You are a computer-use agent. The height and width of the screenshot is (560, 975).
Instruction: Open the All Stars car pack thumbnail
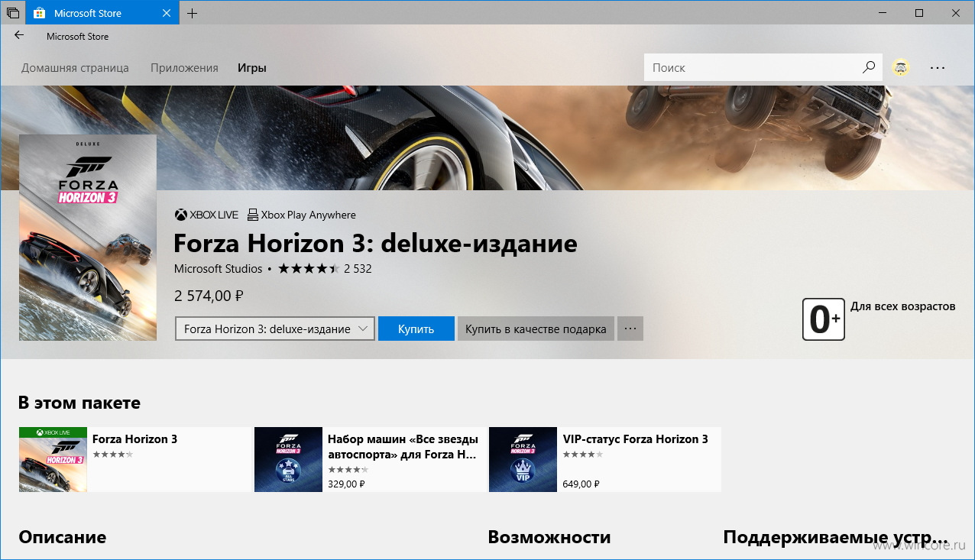click(x=288, y=459)
